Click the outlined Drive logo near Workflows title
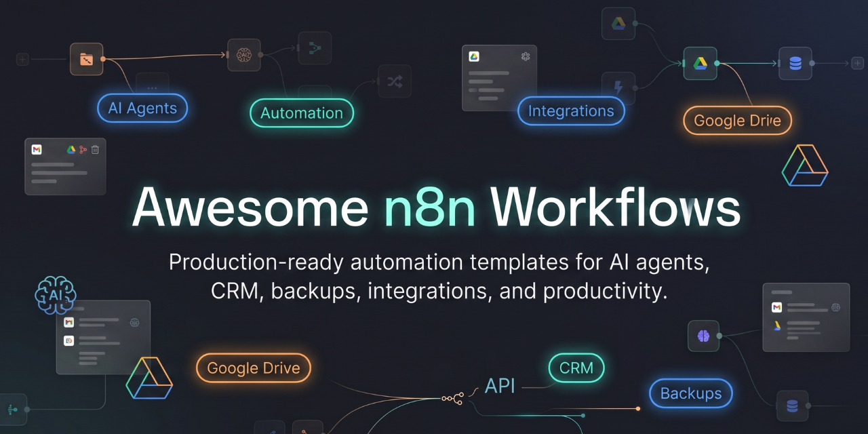This screenshot has width=868, height=434. (x=805, y=165)
